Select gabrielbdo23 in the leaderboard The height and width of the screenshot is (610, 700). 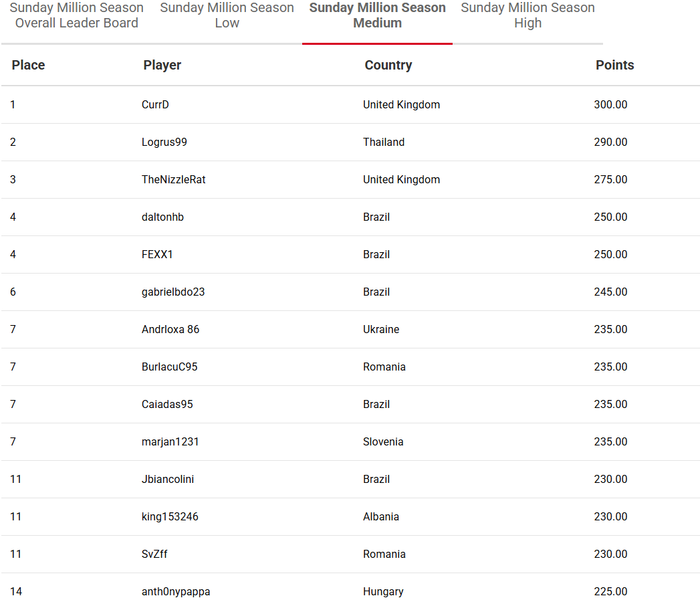[x=173, y=292]
